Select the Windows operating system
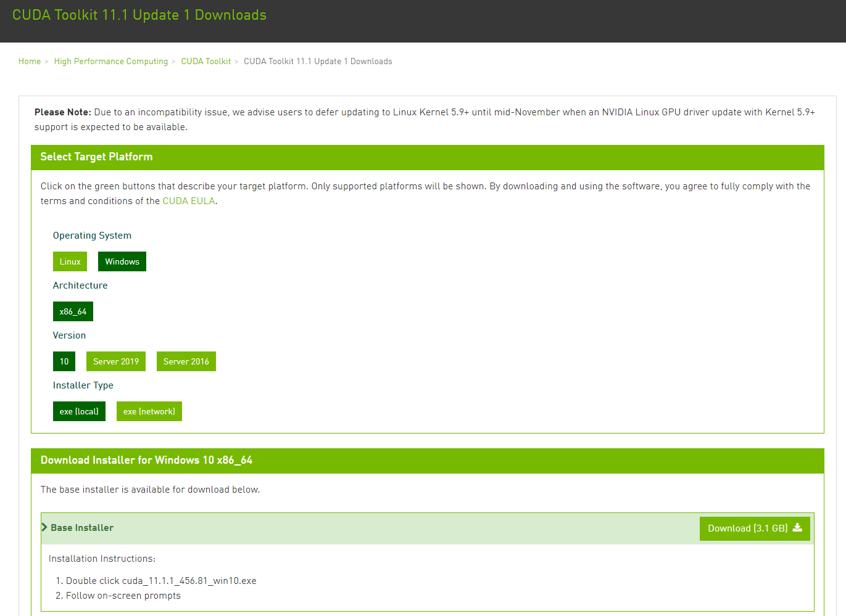The height and width of the screenshot is (616, 846). point(122,261)
